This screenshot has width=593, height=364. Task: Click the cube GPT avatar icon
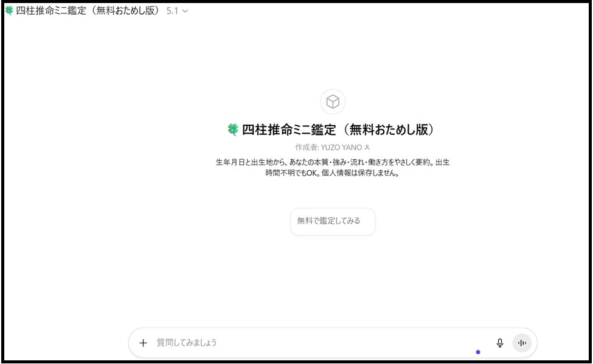click(333, 101)
